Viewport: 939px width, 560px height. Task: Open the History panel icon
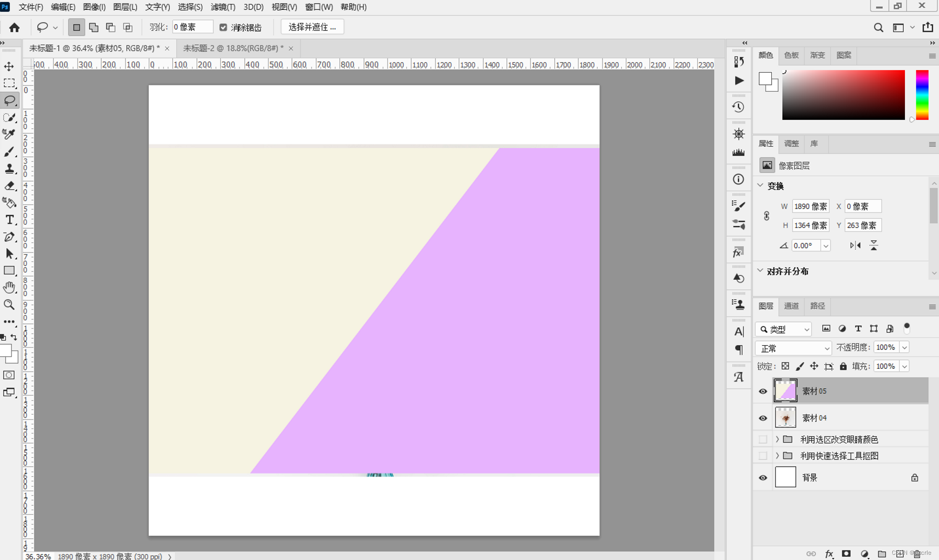[738, 107]
